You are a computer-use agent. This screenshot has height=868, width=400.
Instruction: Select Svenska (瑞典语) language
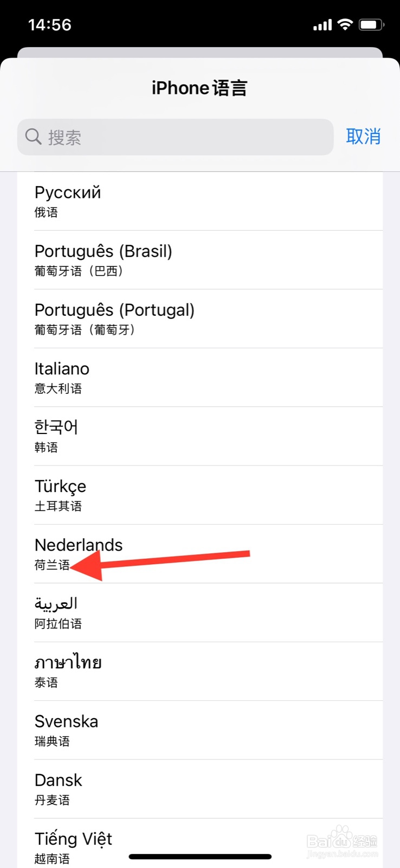coord(200,730)
